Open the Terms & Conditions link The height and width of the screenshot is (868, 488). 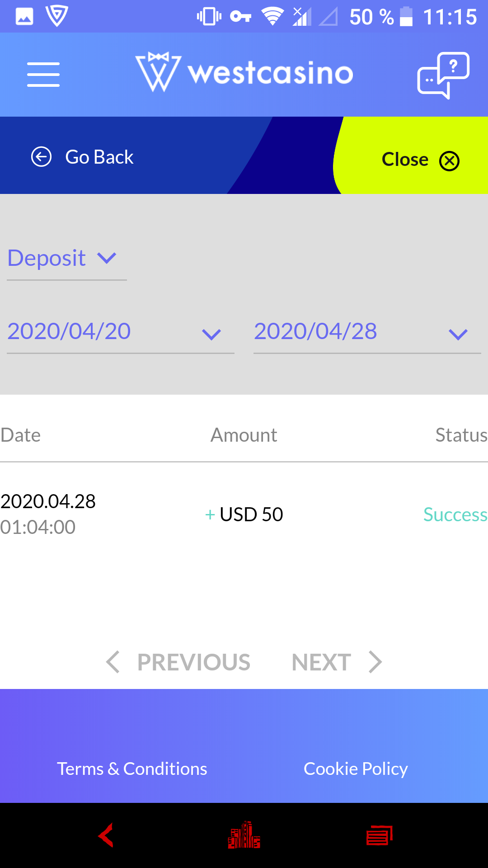(132, 769)
